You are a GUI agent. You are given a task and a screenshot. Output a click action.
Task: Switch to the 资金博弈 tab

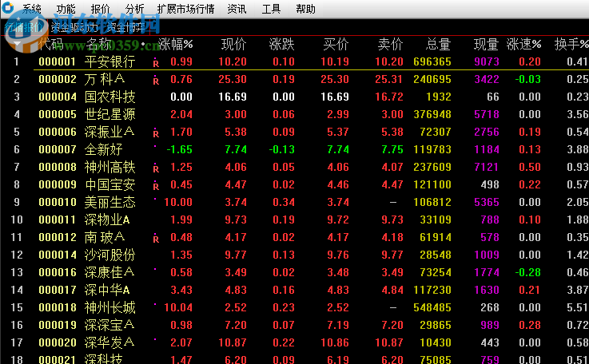coord(125,27)
